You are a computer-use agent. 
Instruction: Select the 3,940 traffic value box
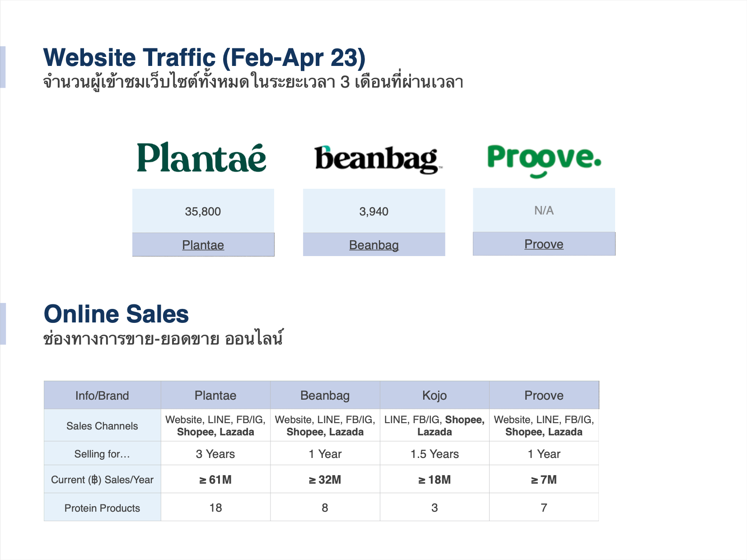pos(374,211)
